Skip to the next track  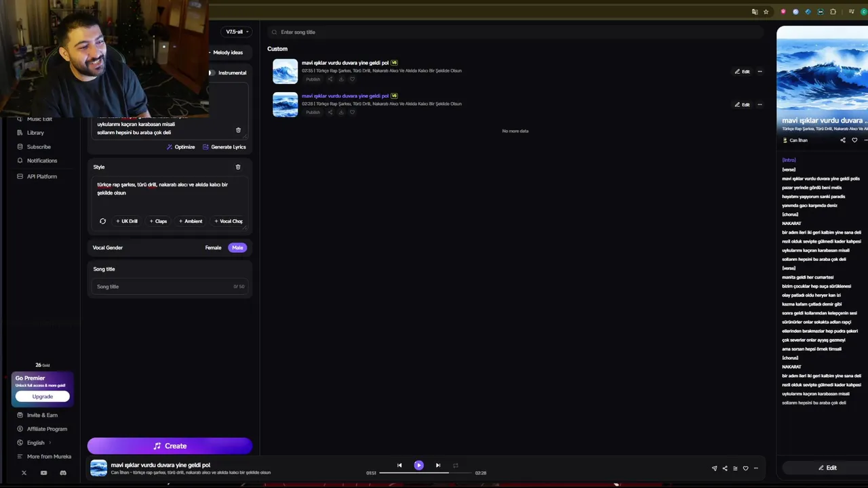pyautogui.click(x=438, y=465)
